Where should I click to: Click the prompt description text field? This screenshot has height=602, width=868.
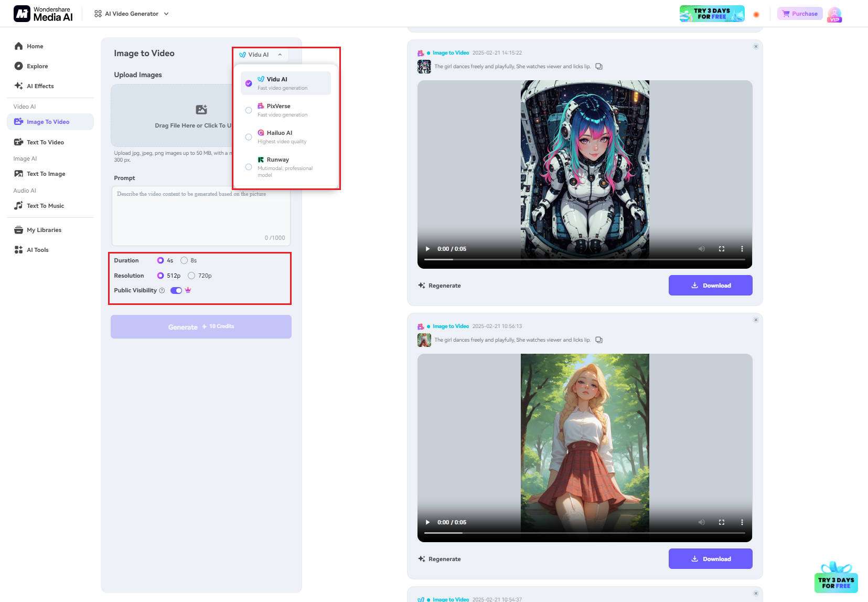[x=201, y=215]
